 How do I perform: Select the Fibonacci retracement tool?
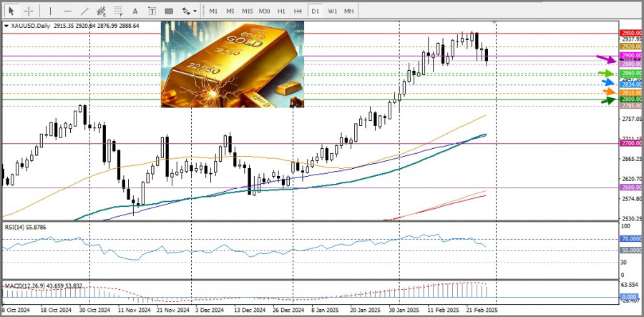tap(119, 11)
